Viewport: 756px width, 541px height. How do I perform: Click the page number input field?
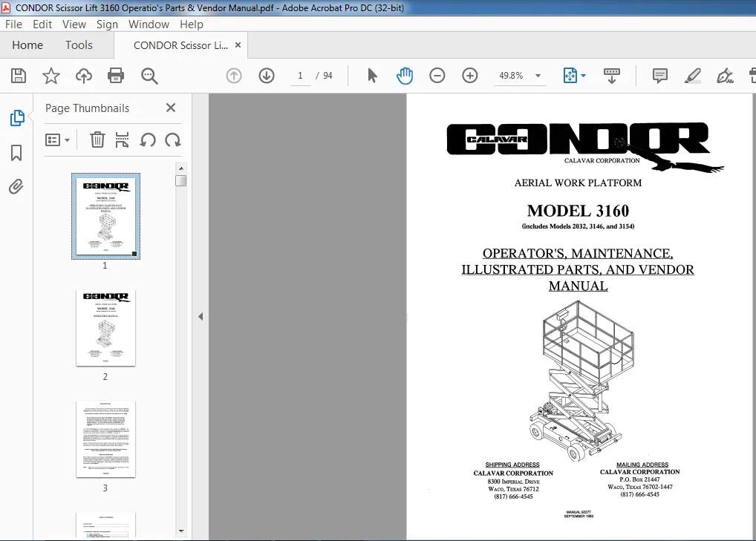(x=300, y=76)
